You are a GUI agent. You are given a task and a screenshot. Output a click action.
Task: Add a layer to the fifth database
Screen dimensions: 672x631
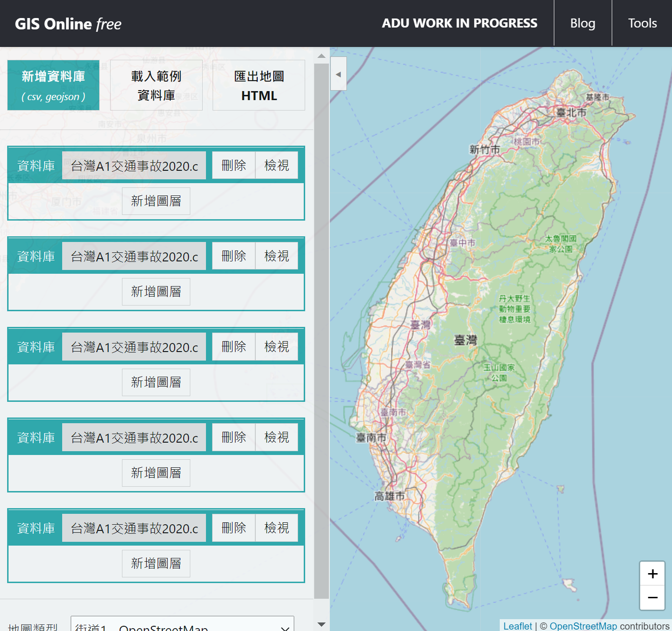pos(156,564)
